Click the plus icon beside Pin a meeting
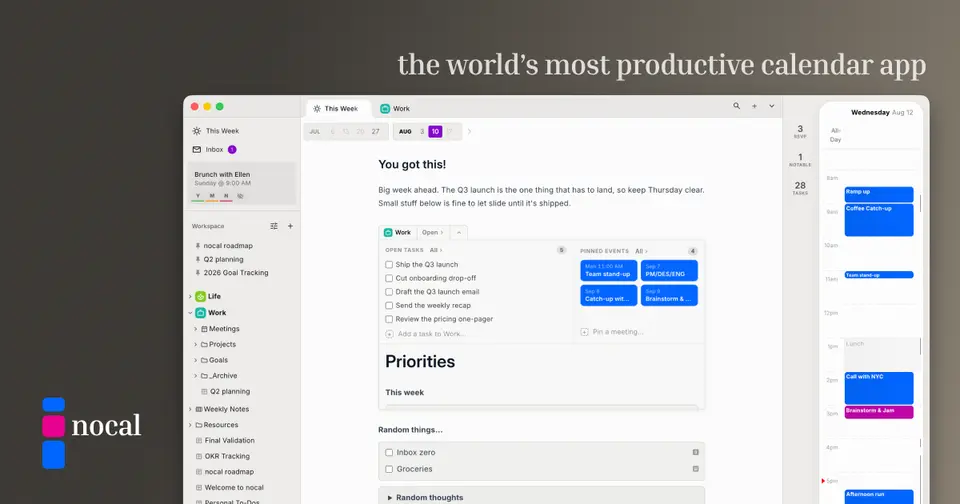This screenshot has height=504, width=960. pyautogui.click(x=584, y=332)
